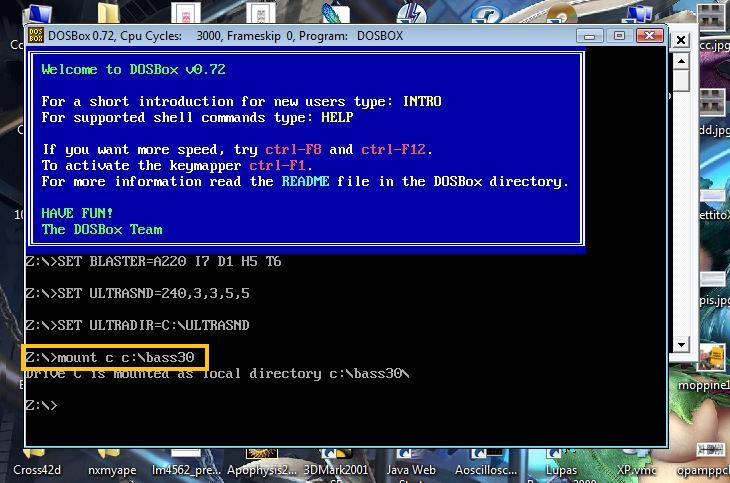The height and width of the screenshot is (483, 730).
Task: Click the 'SET ULTRASND=240,3,3,5,5' line
Action: tap(137, 293)
